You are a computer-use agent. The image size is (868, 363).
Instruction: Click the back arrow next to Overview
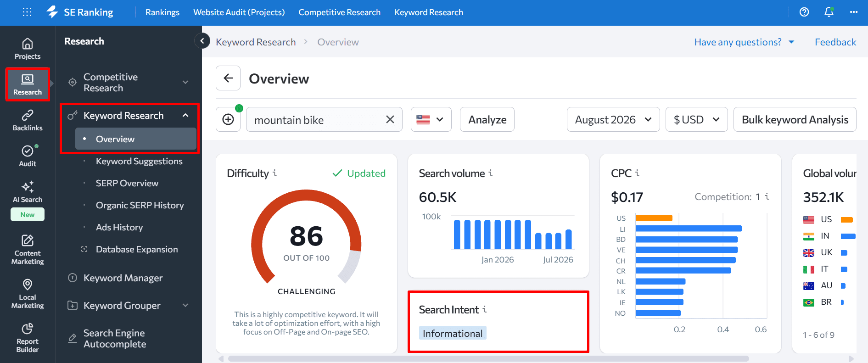[228, 78]
